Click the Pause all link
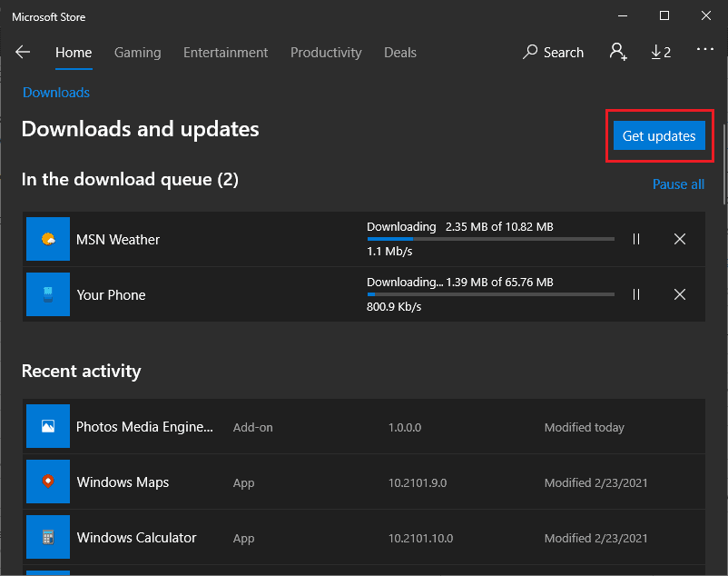 (678, 184)
